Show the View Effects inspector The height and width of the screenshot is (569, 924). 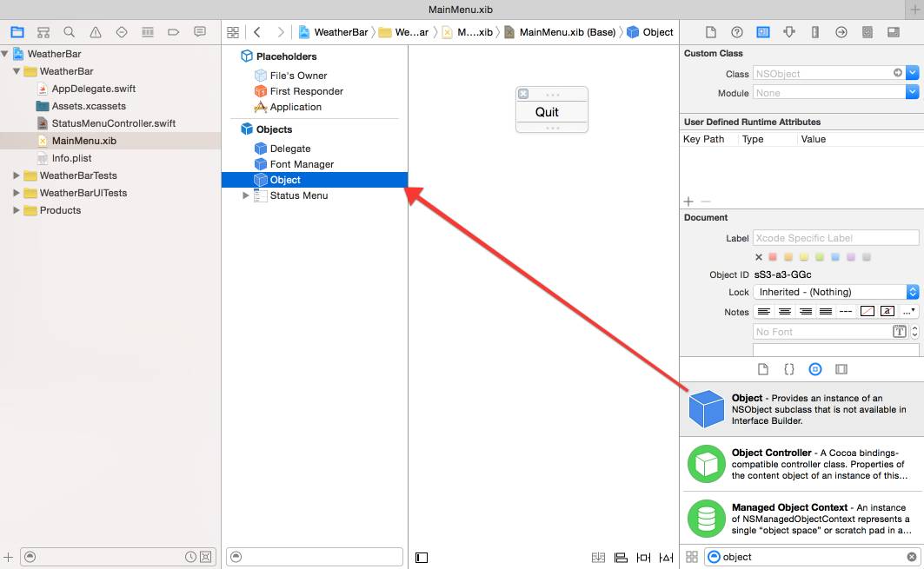(x=894, y=32)
